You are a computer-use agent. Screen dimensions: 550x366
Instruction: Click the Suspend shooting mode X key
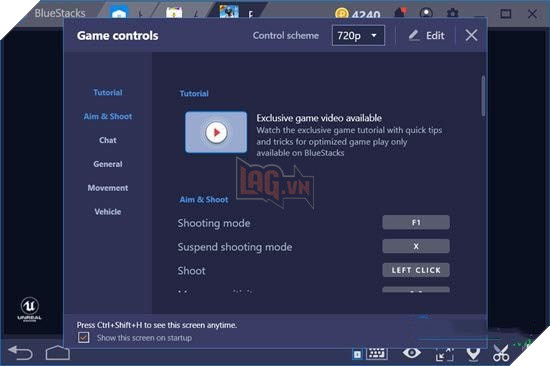pyautogui.click(x=416, y=246)
